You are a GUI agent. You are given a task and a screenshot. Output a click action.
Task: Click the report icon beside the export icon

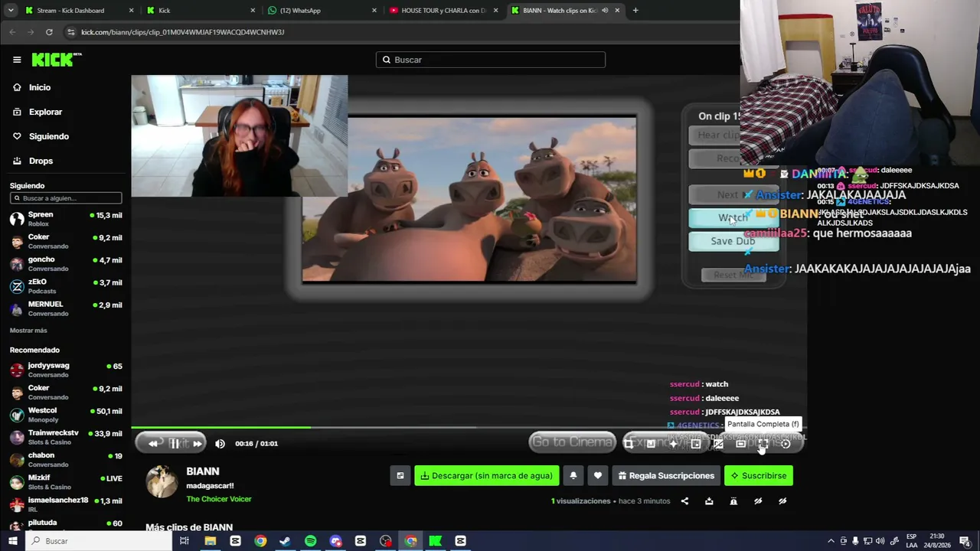[733, 501]
